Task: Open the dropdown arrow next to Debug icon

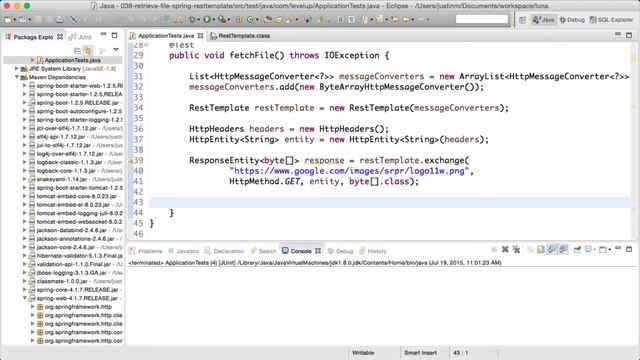Action: click(198, 20)
